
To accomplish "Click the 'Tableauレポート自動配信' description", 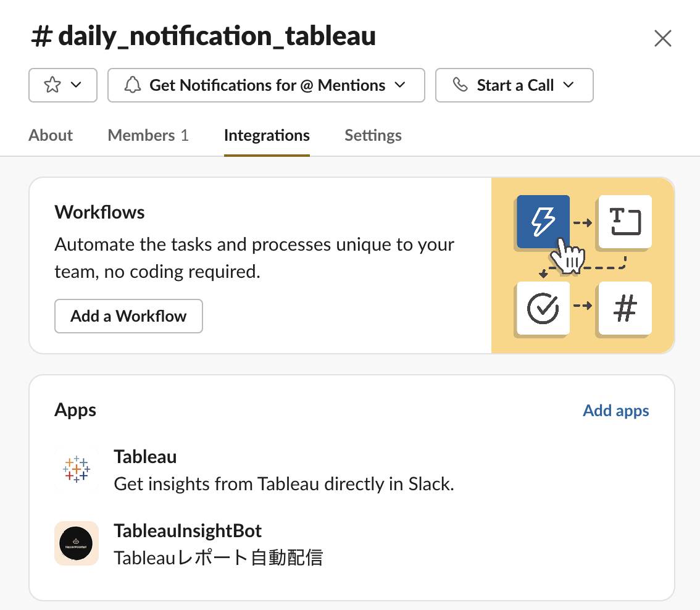I will [218, 558].
